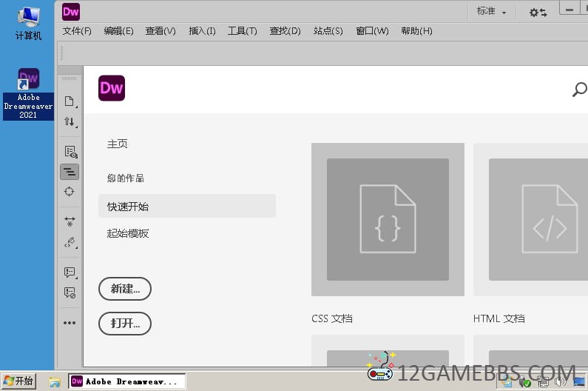
Task: Select the 快速开始 entry
Action: (x=186, y=206)
